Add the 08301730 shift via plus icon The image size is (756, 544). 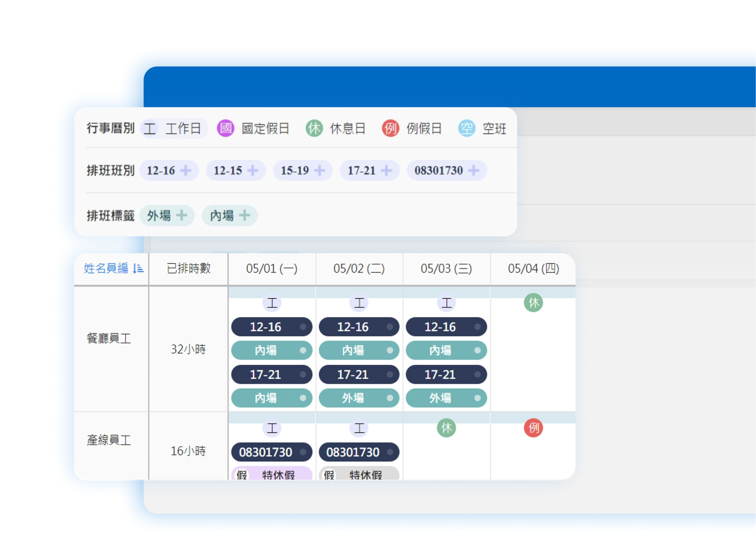pos(474,170)
